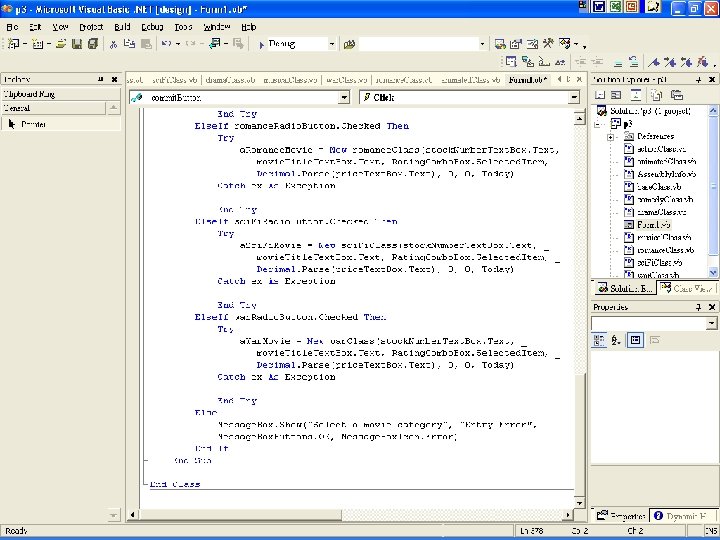720x540 pixels.
Task: Open the Debug configuration dropdown
Action: click(x=333, y=44)
